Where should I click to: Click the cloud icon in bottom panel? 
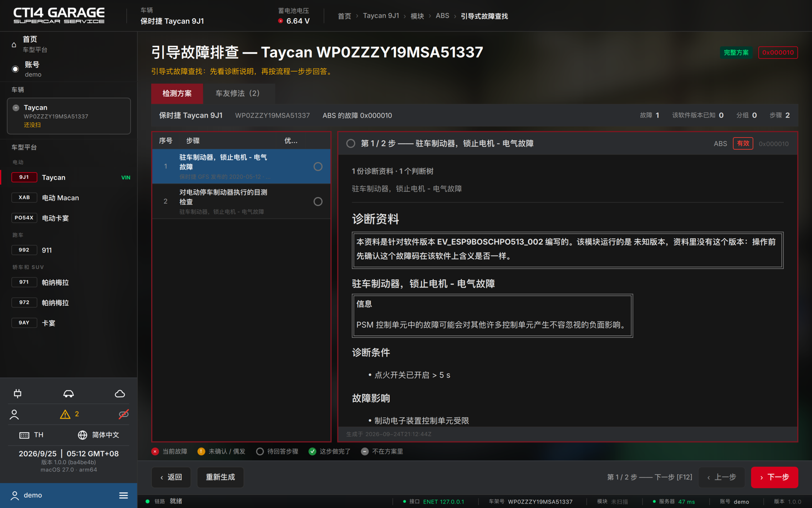120,394
